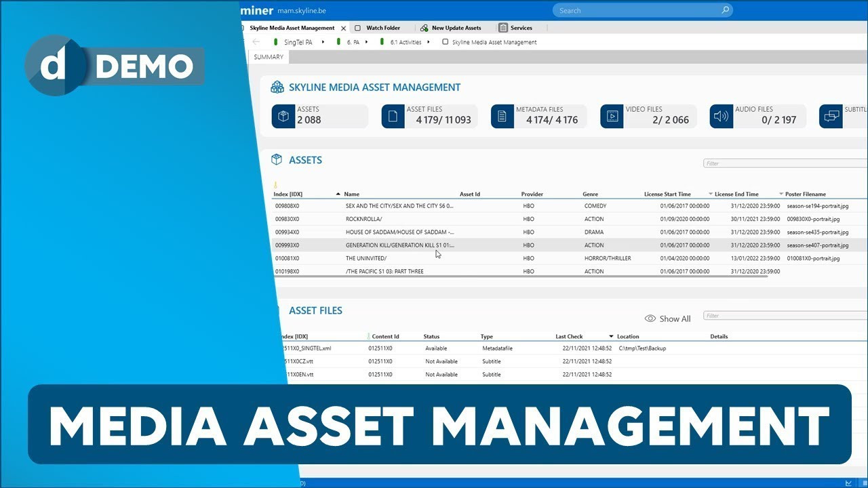Viewport: 868px width, 488px height.
Task: Click the Details column header
Action: [x=719, y=336]
